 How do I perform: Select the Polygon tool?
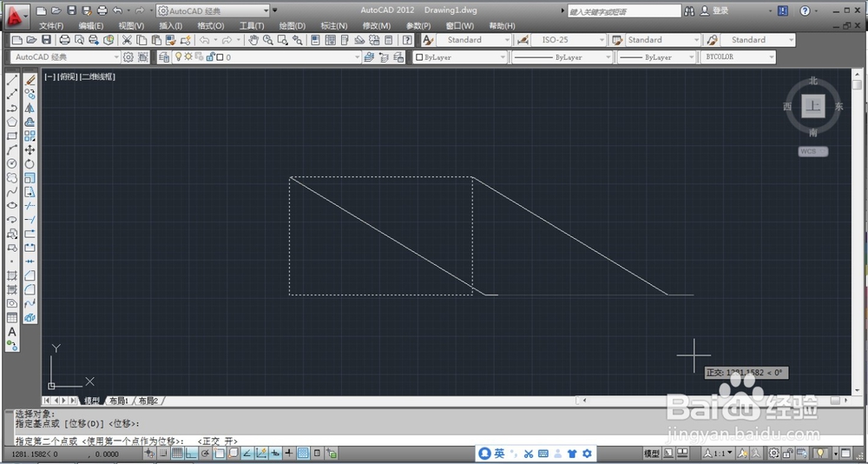pos(11,122)
